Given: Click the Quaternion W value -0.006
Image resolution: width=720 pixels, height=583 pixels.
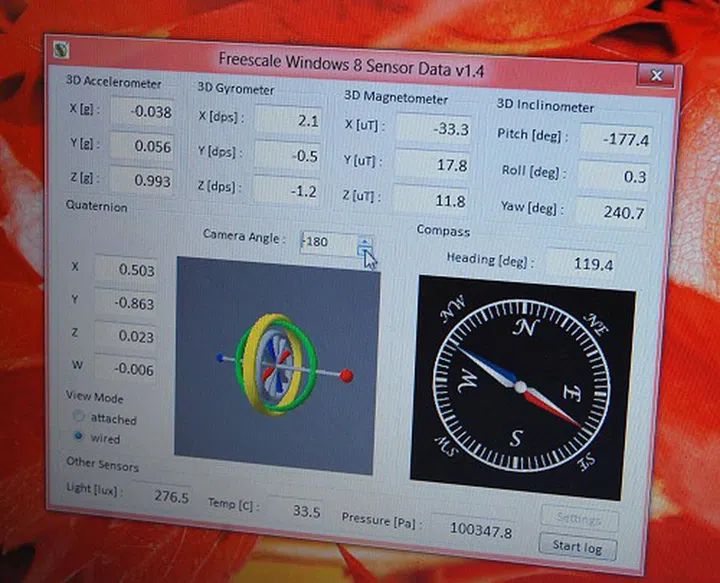Looking at the screenshot, I should click(x=124, y=369).
